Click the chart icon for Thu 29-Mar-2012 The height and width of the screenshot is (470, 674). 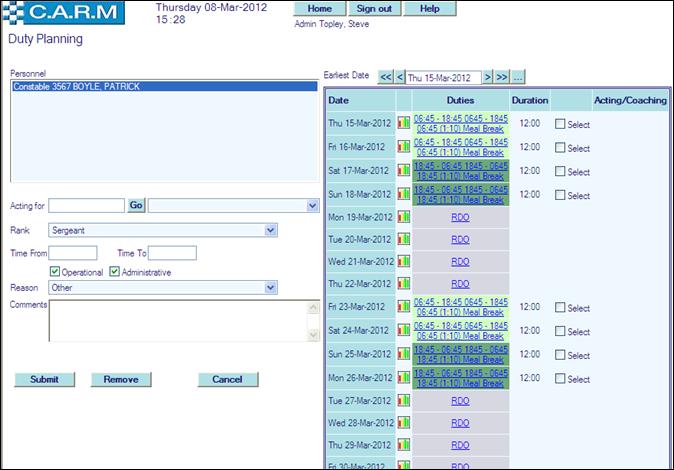tap(404, 446)
